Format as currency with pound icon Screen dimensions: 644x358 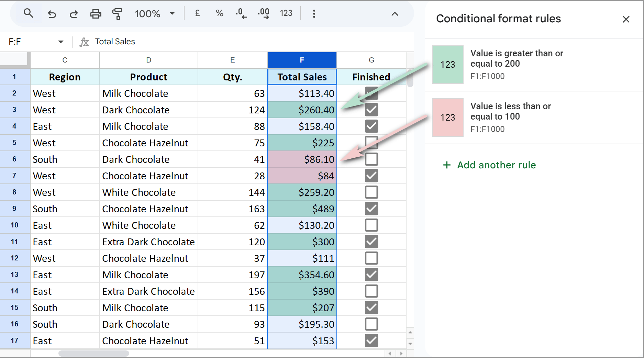click(197, 14)
